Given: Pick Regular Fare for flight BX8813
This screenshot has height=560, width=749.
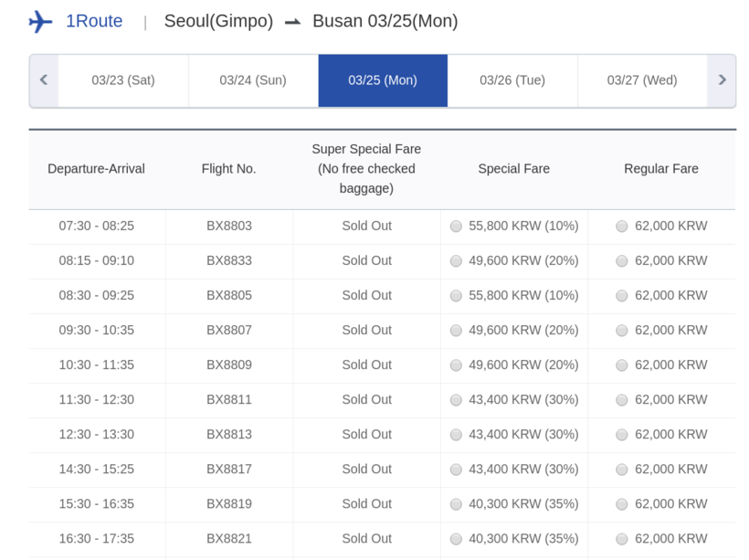Looking at the screenshot, I should click(x=622, y=435).
